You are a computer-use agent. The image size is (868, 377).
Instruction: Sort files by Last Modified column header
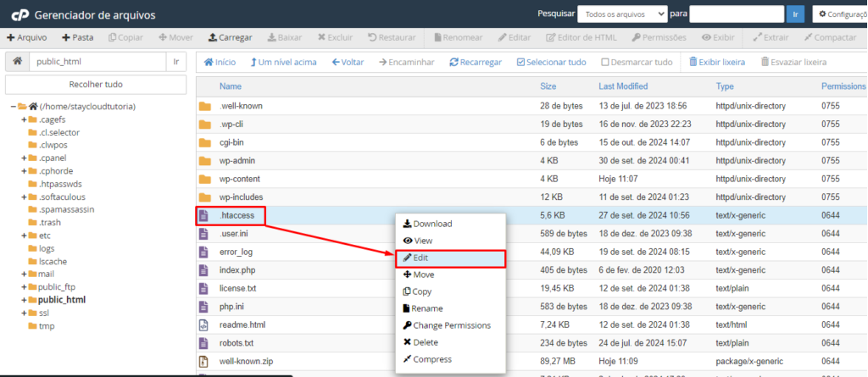(x=623, y=86)
